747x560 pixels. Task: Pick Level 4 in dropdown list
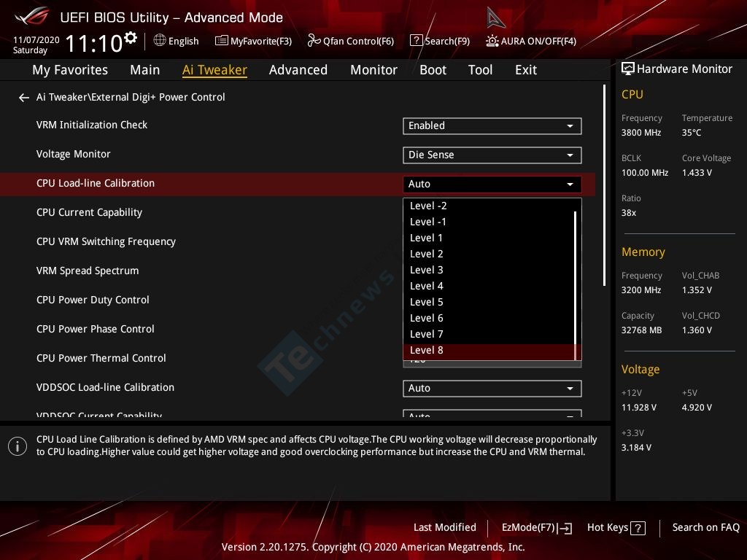(489, 286)
